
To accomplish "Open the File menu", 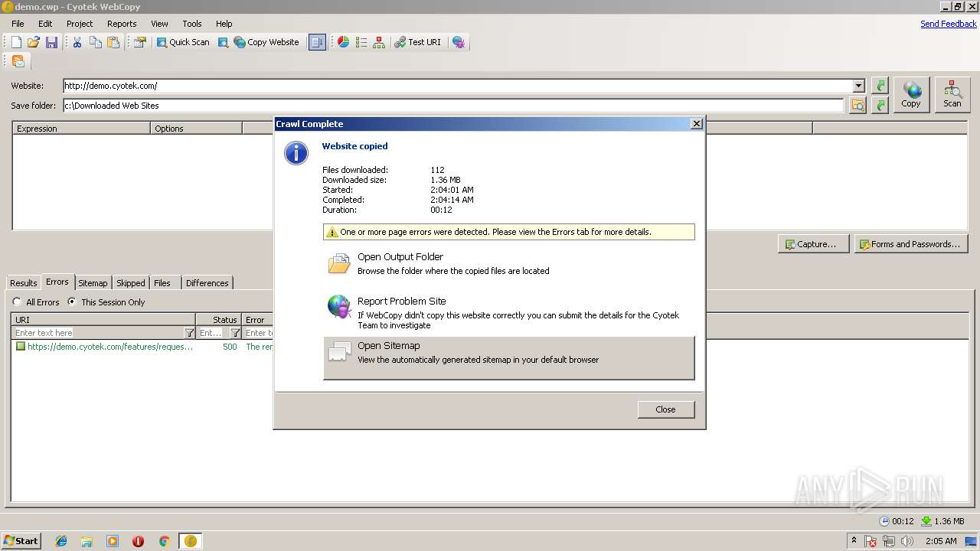I will [x=18, y=24].
